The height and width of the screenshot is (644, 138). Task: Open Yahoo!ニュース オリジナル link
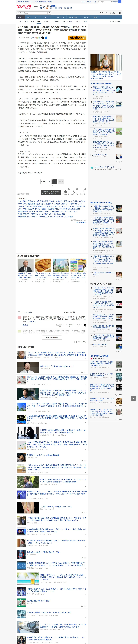point(104,167)
